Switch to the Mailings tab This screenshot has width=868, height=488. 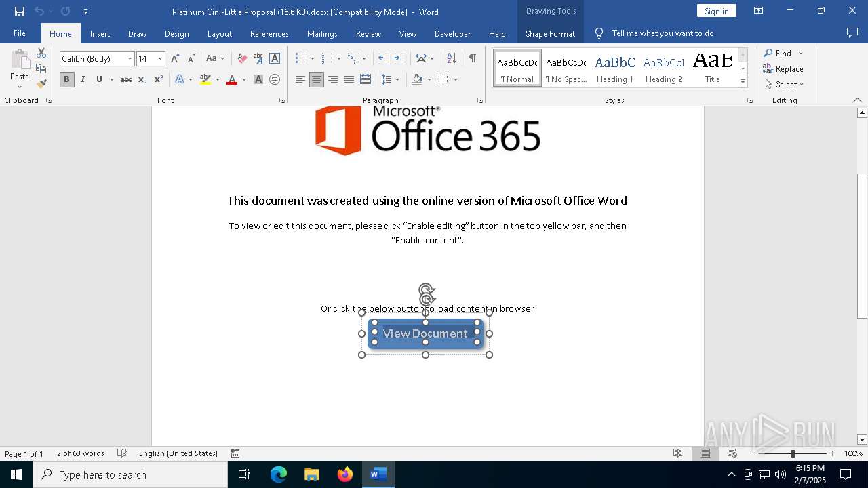click(x=322, y=33)
